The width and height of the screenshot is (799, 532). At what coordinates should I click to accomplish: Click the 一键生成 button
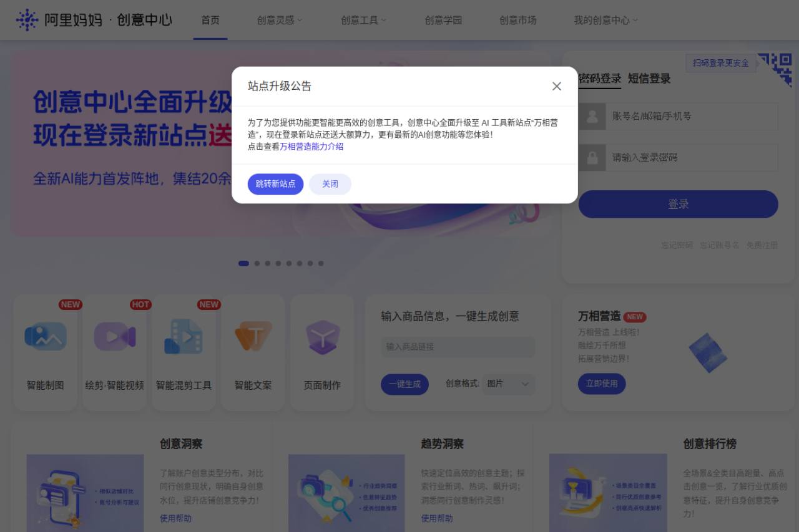pos(404,384)
